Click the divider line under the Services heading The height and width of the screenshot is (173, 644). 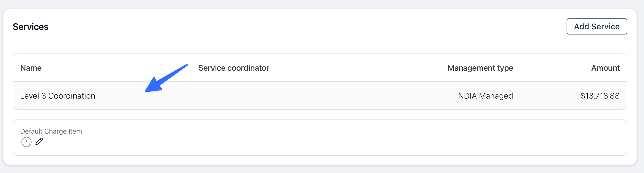[x=320, y=44]
